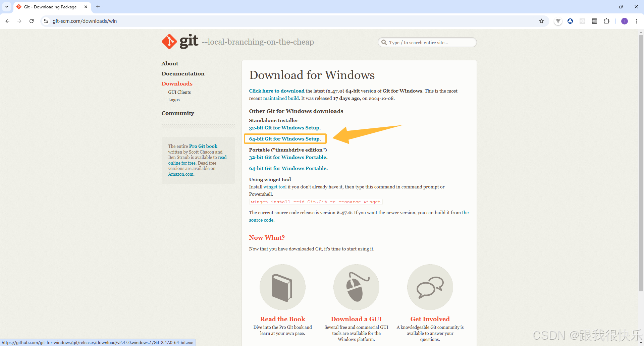Image resolution: width=644 pixels, height=346 pixels.
Task: Open the Extensions puzzle-piece menu
Action: [606, 21]
